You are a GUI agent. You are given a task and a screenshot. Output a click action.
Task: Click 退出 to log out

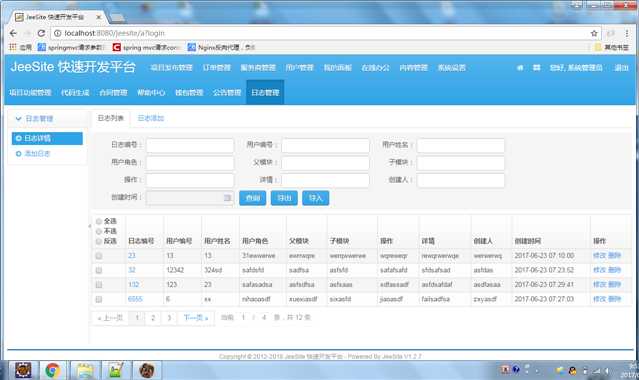pos(621,68)
